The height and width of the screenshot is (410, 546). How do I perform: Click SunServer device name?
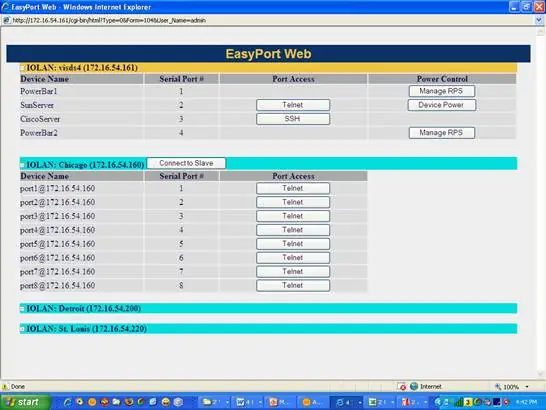tap(37, 105)
